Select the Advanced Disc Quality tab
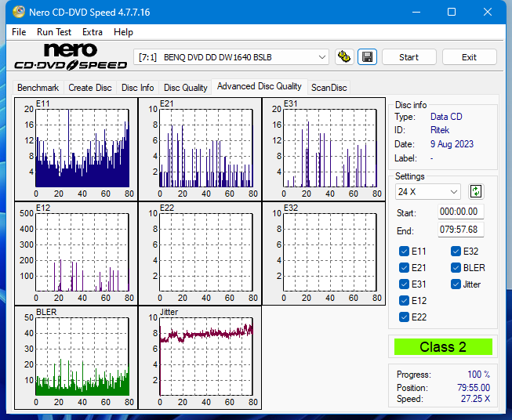 (260, 86)
